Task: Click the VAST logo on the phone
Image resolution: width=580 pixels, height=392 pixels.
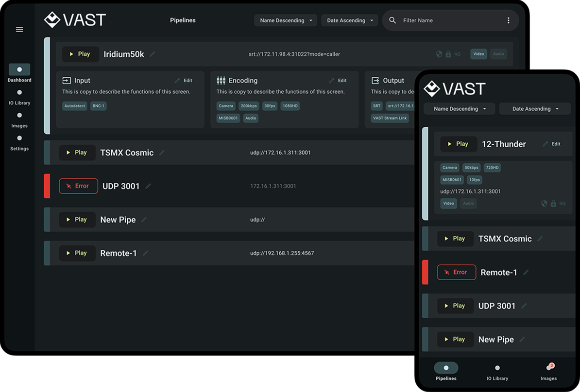Action: (455, 89)
